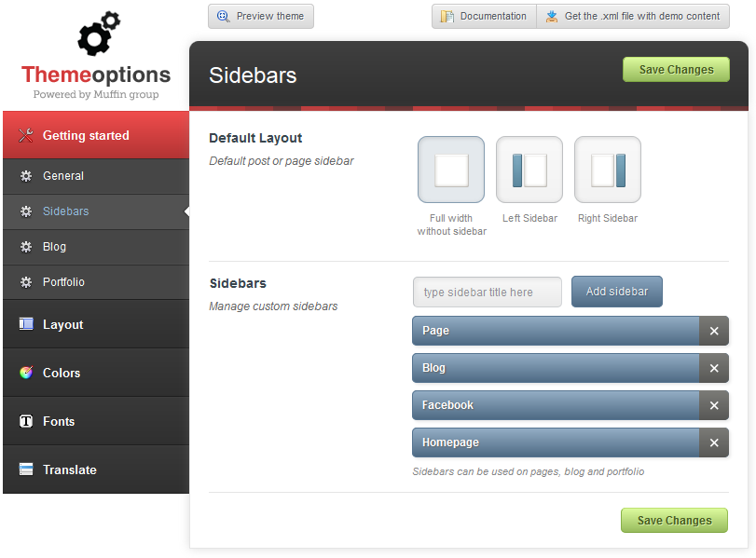Screen dimensions: 756x558
Task: Remove the Facebook sidebar via X icon
Action: [x=714, y=405]
